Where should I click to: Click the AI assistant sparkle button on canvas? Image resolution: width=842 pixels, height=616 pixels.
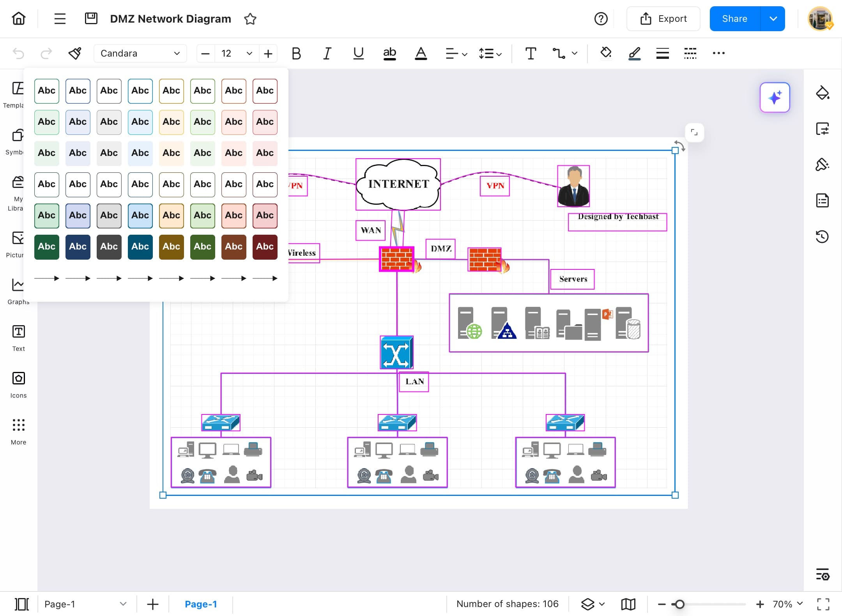tap(774, 97)
